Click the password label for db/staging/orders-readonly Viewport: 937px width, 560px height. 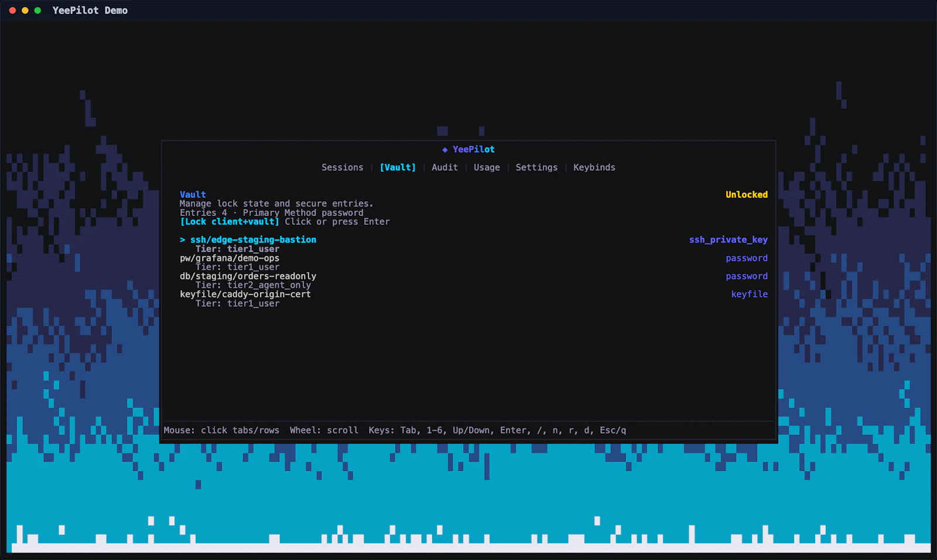click(747, 276)
